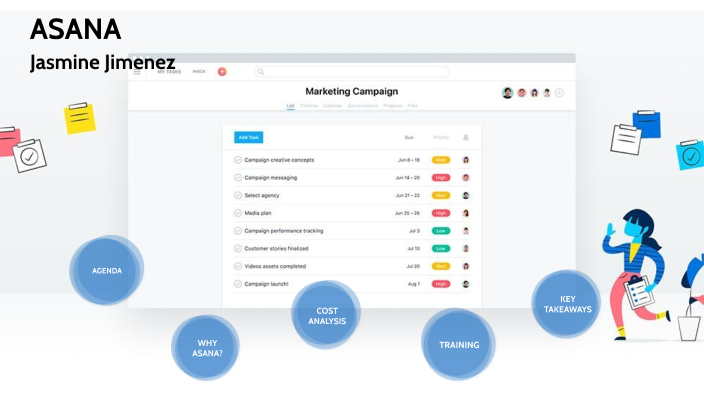Switch to the Progress tab
Viewport: 704px width, 396px height.
tap(392, 106)
